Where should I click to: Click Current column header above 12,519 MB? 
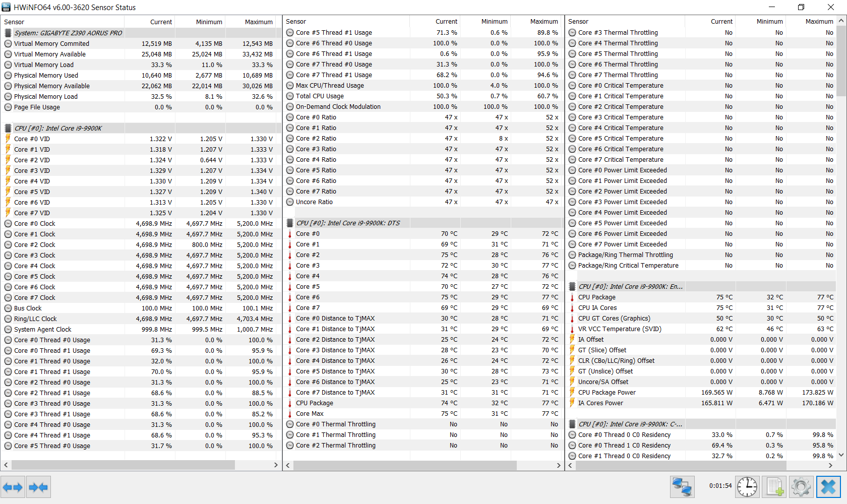161,22
